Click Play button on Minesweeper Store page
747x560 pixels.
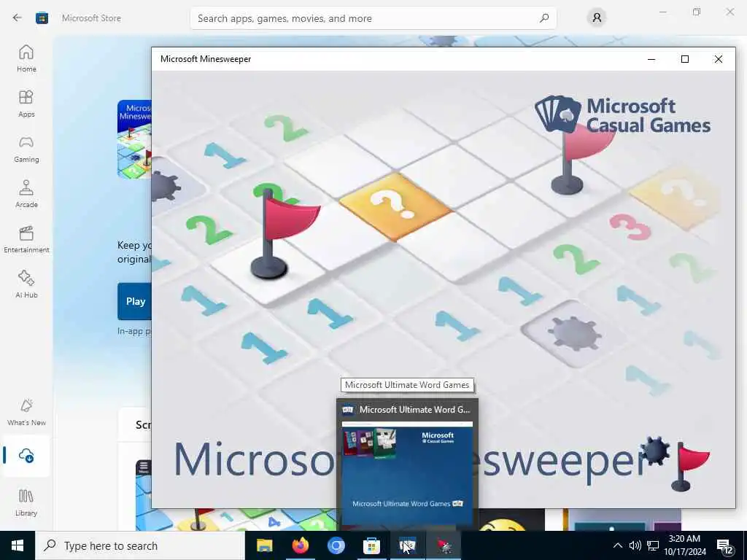coord(134,301)
